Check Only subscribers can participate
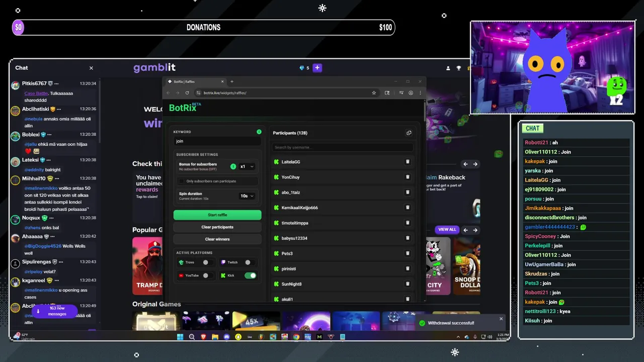 point(182,181)
